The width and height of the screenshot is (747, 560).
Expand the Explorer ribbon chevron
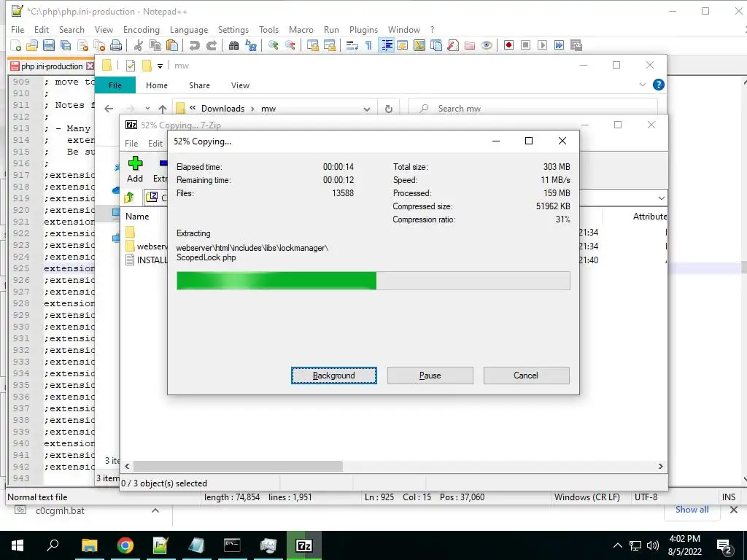click(x=642, y=85)
